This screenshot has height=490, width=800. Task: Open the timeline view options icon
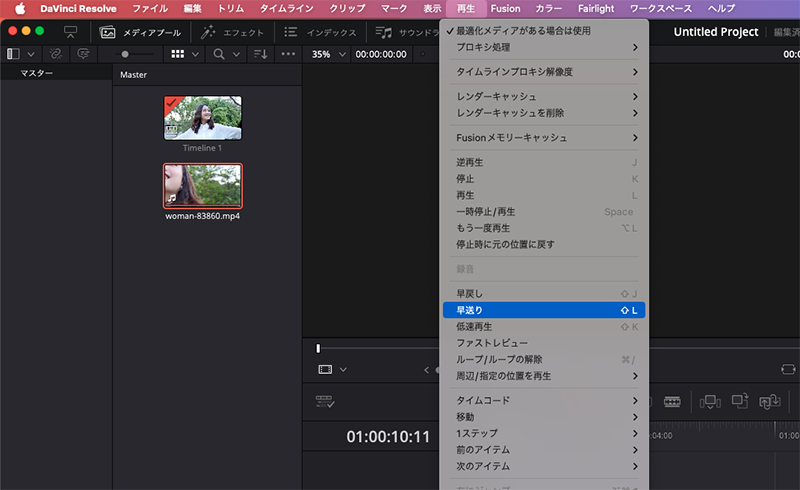325,402
